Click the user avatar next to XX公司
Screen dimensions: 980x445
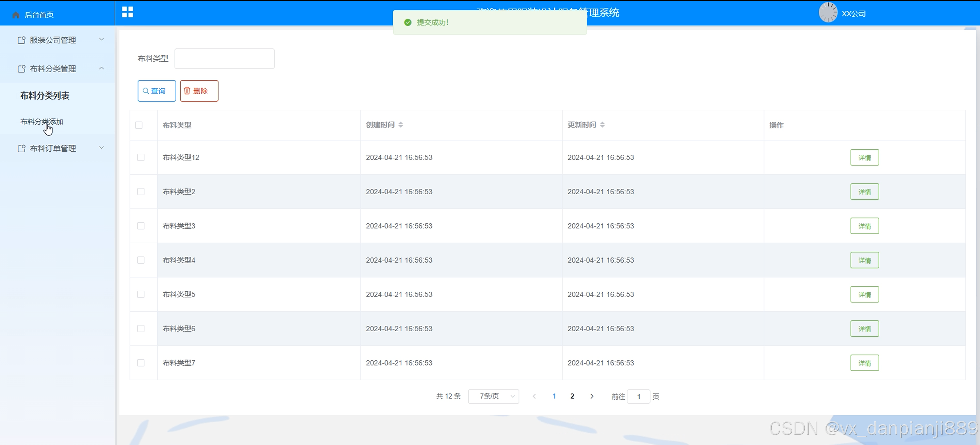pyautogui.click(x=828, y=13)
